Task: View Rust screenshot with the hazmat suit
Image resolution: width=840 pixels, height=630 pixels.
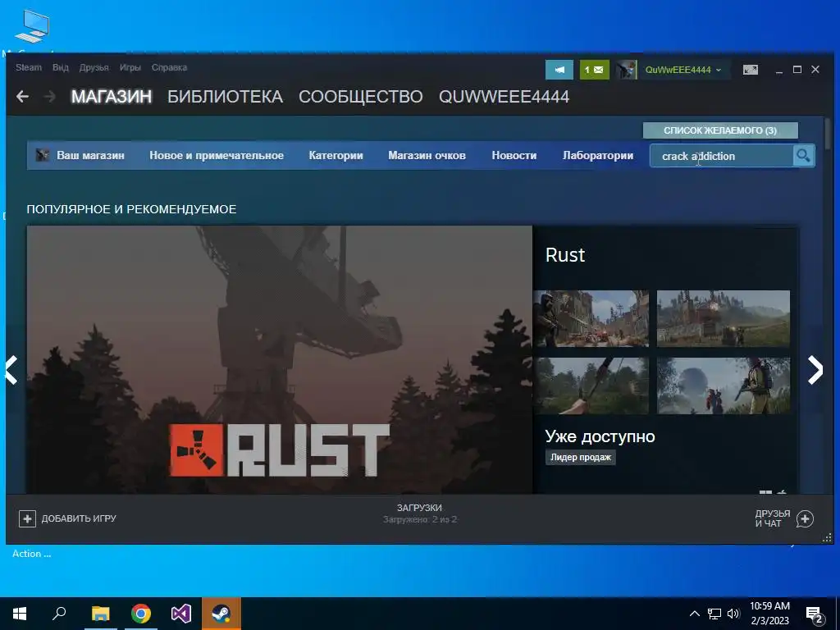Action: (724, 386)
